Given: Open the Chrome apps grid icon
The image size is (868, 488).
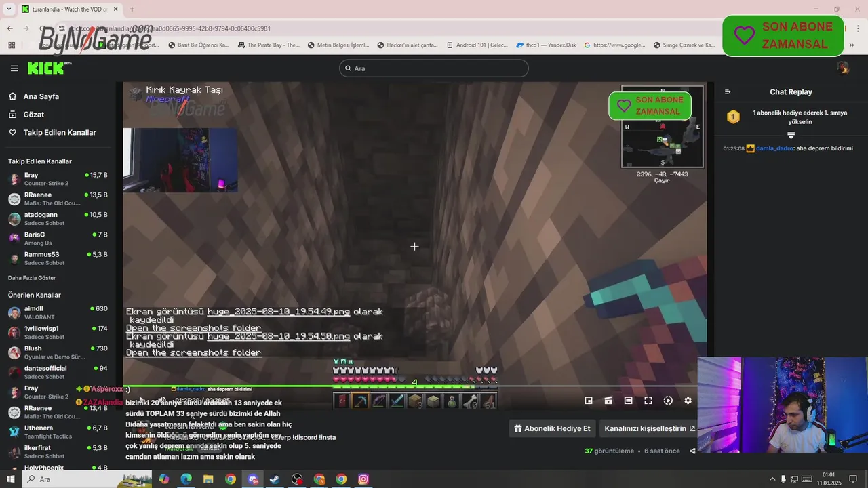Looking at the screenshot, I should coord(12,45).
